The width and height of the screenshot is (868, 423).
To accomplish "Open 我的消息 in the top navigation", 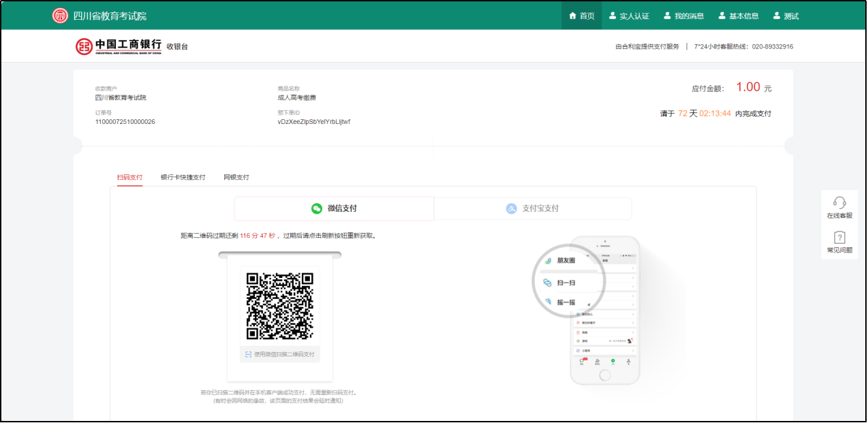I will pyautogui.click(x=684, y=16).
